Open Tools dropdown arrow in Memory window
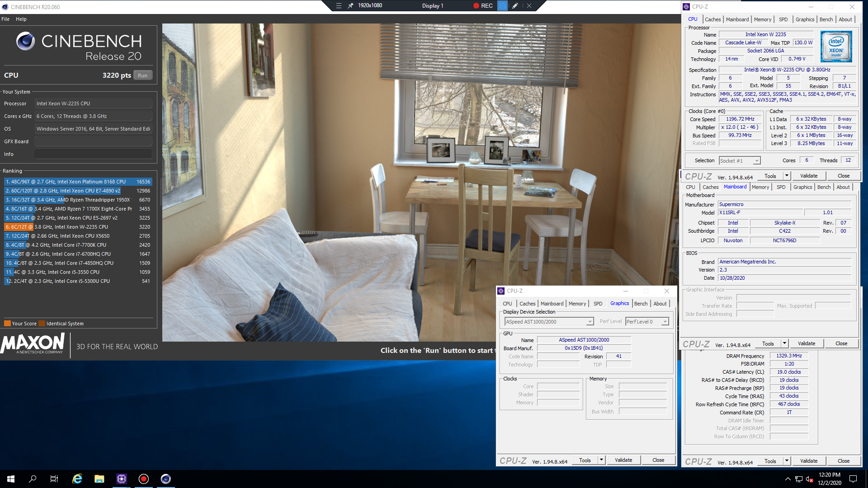Screen dimensions: 868x488 tap(786, 461)
